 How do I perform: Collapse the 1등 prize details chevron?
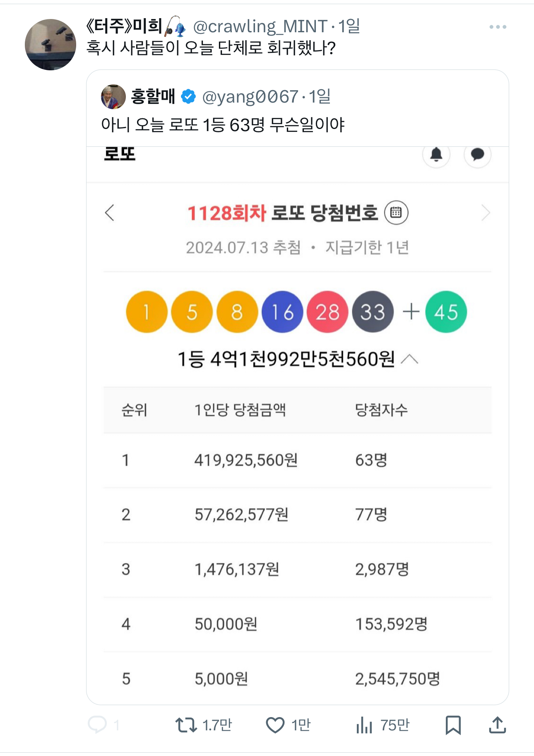[410, 359]
